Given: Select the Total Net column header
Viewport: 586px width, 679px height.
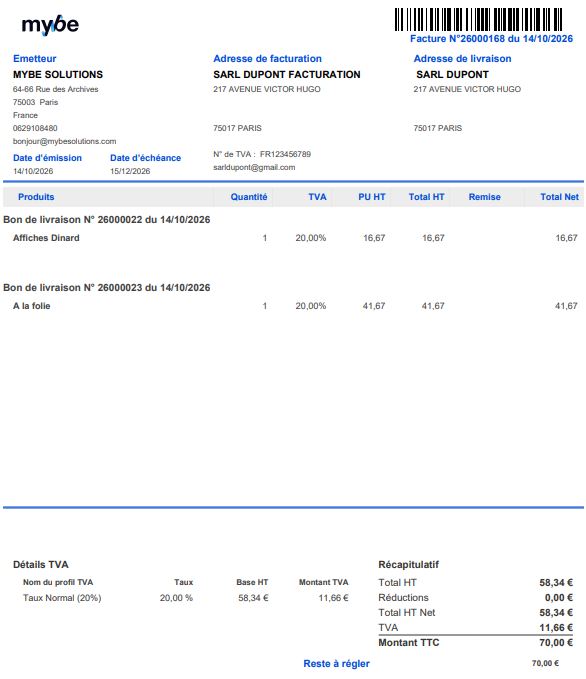Looking at the screenshot, I should tap(559, 197).
